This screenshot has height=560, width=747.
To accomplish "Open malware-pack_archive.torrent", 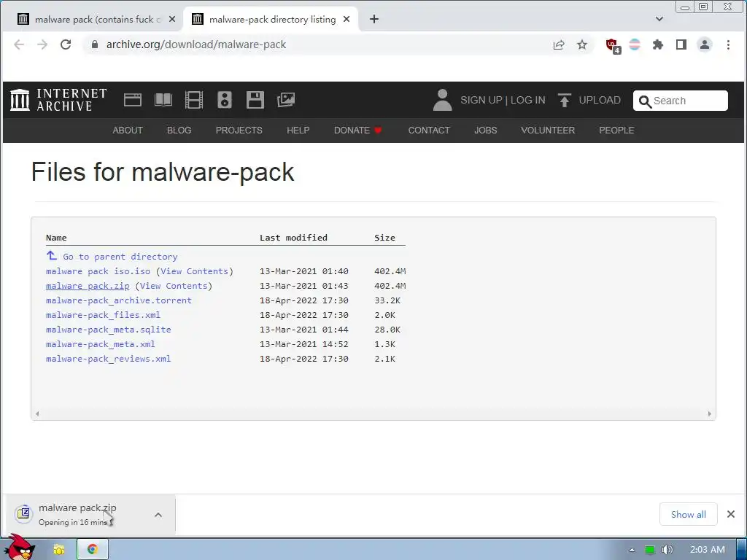I will [119, 300].
